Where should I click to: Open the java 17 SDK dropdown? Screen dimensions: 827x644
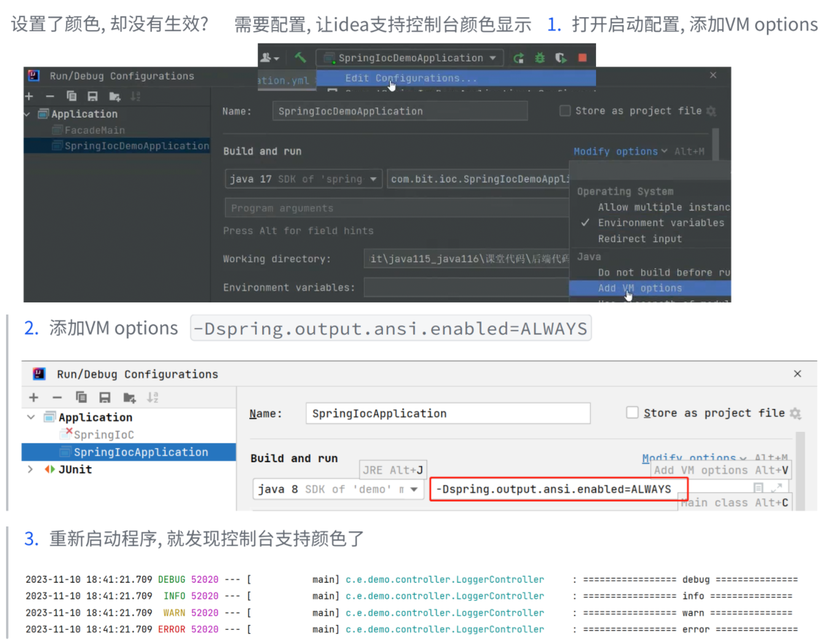(x=304, y=179)
